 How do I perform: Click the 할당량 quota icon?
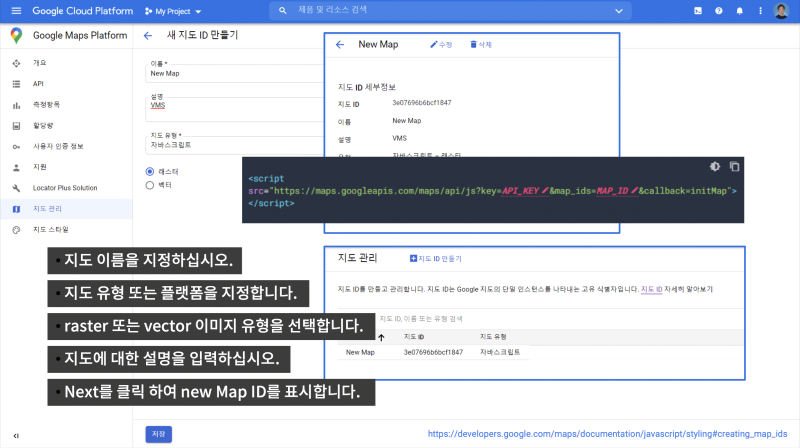(16, 126)
